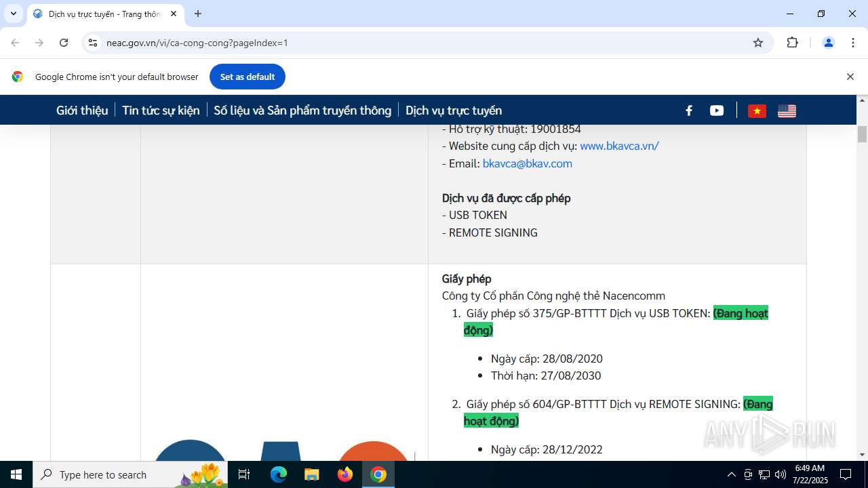
Task: Reload the current page
Action: 64,43
